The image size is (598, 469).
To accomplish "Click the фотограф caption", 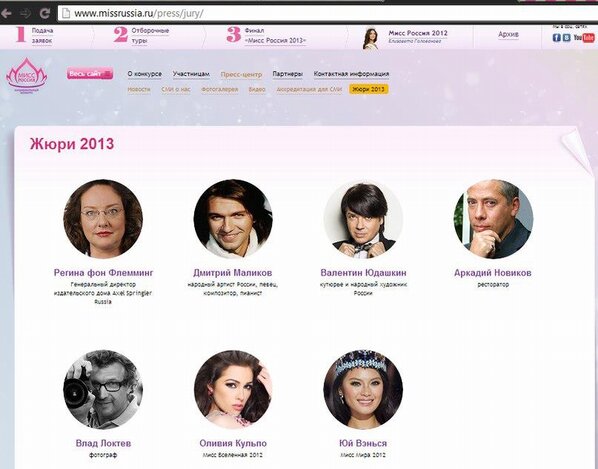I will [x=103, y=455].
